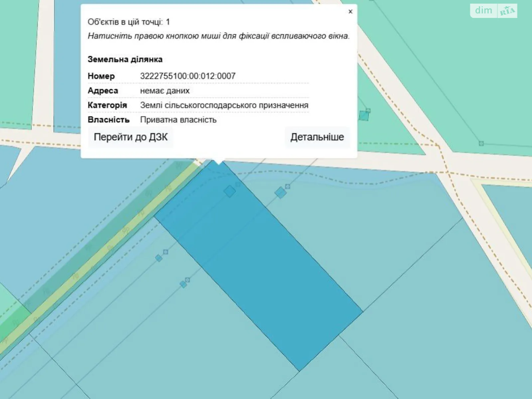
Task: Click small square node in far-right green parcel
Action: (481, 144)
